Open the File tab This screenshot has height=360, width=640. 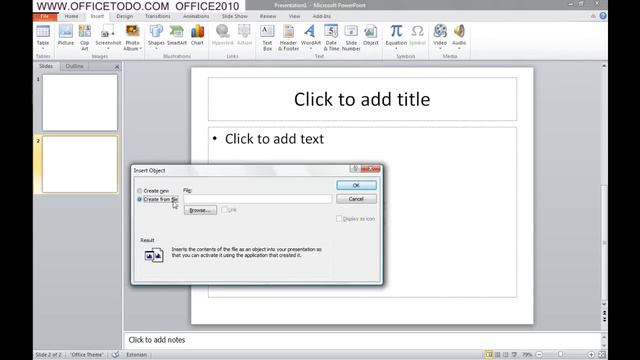(x=45, y=16)
